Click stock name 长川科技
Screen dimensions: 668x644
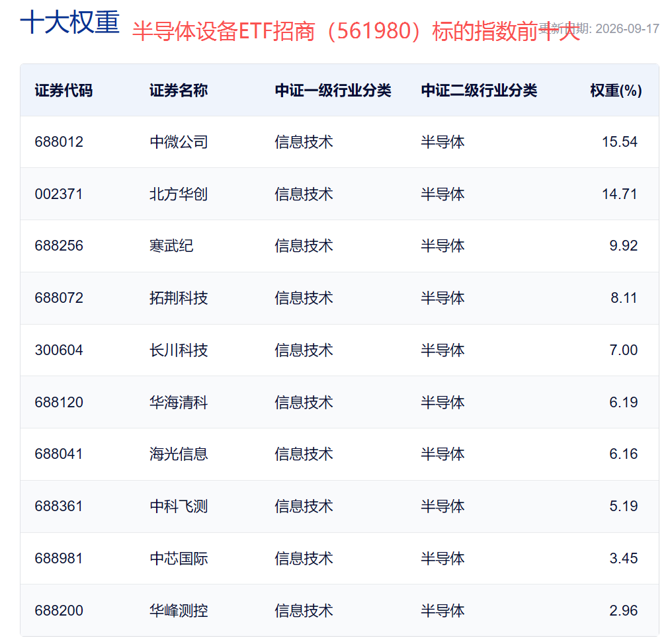[x=179, y=350]
